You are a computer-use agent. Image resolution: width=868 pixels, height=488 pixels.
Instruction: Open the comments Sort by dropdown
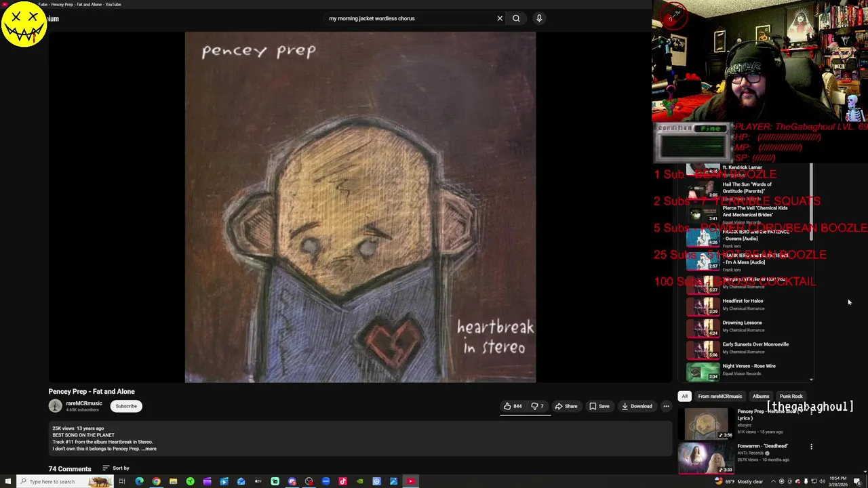pos(116,468)
